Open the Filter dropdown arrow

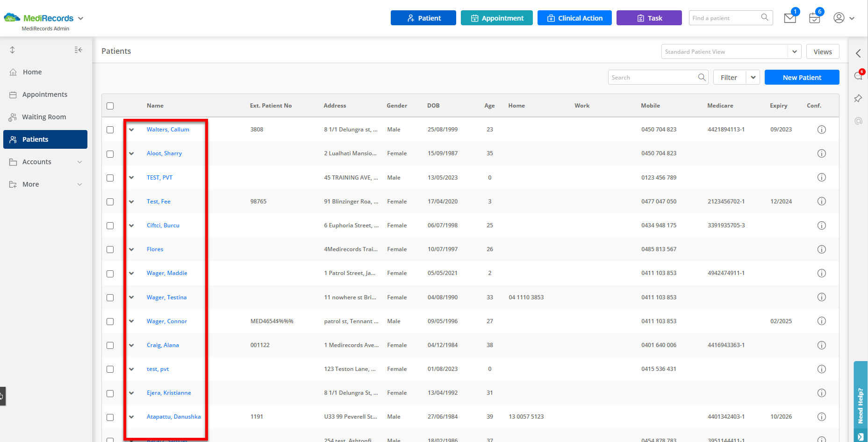tap(753, 77)
